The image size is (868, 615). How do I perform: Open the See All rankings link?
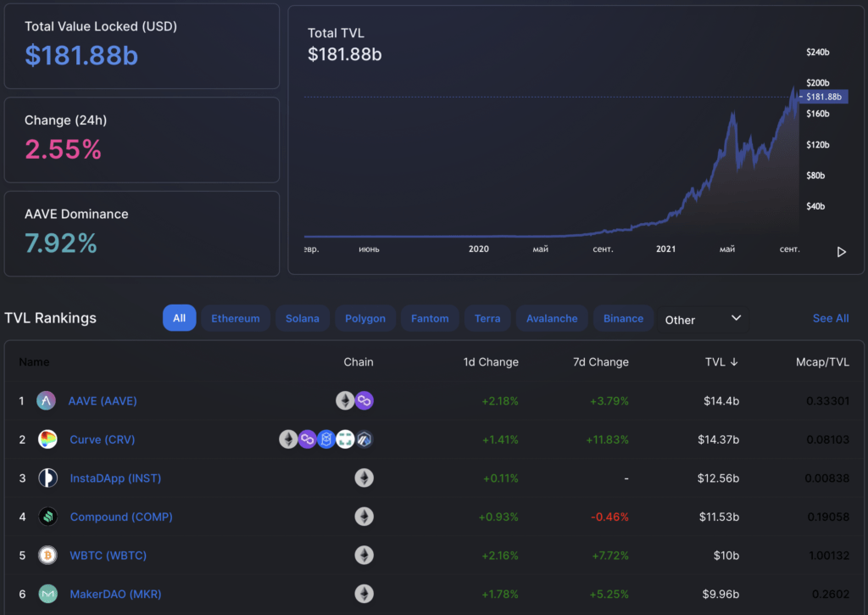[x=830, y=318]
